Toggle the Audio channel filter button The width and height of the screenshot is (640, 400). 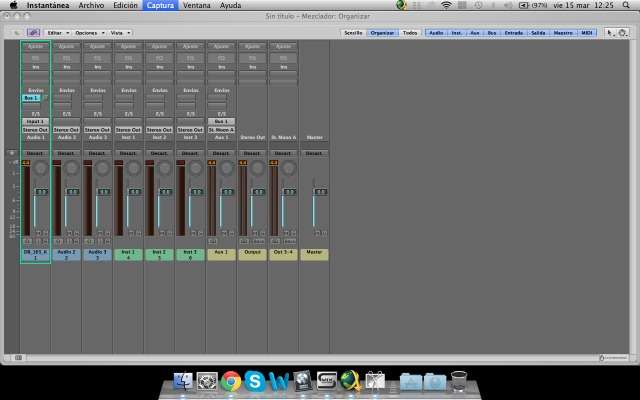coord(436,32)
